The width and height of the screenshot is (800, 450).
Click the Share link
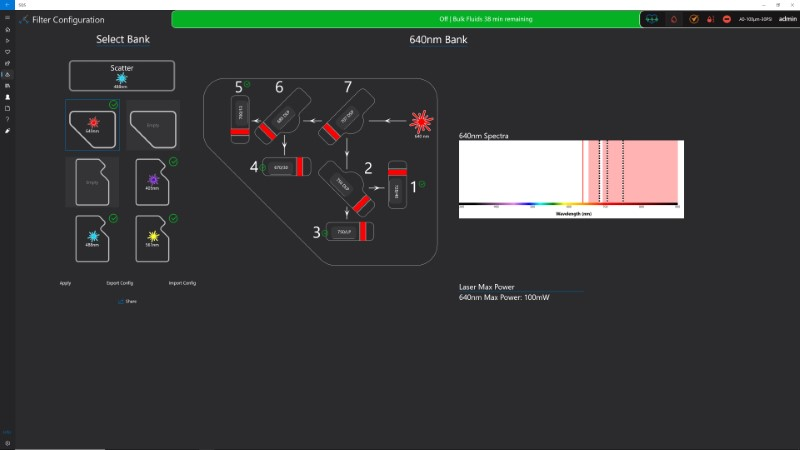pos(128,302)
